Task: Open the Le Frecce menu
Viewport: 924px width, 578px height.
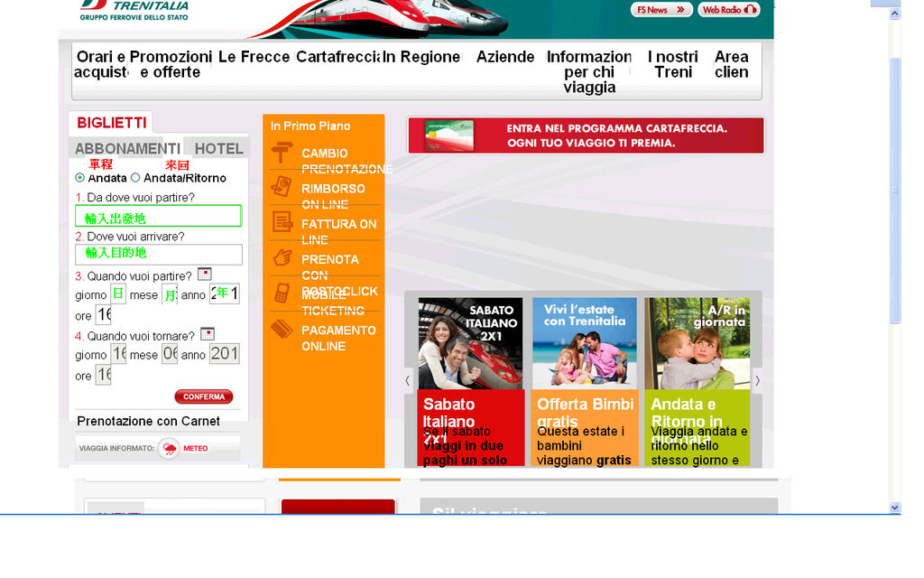Action: 254,57
